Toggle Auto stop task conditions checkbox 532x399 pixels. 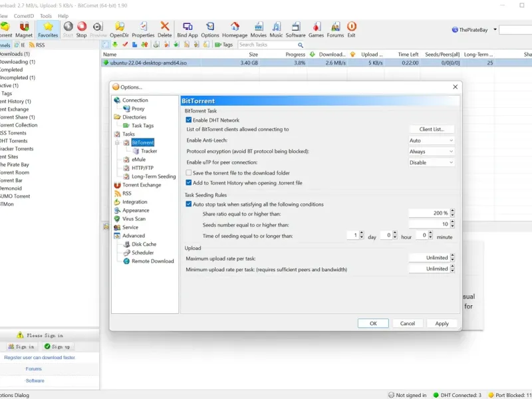click(189, 204)
